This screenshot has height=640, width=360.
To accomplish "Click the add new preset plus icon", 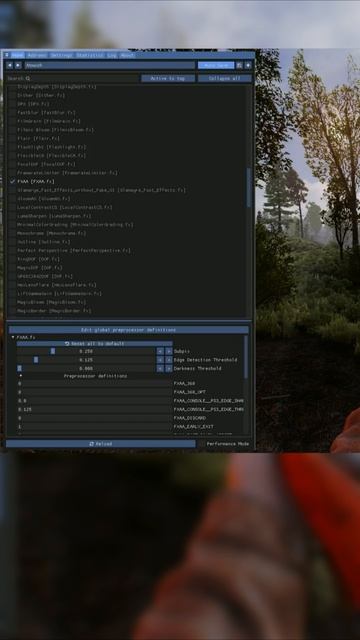I will pyautogui.click(x=248, y=65).
